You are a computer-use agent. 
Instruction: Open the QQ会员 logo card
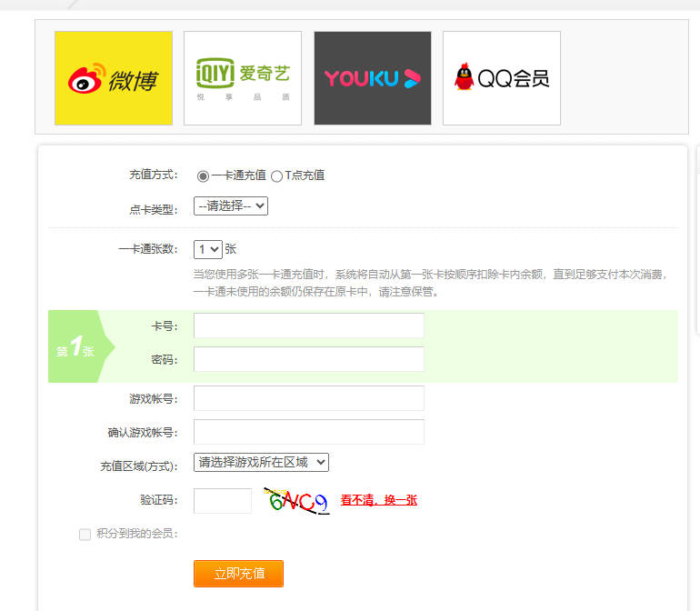pos(502,78)
